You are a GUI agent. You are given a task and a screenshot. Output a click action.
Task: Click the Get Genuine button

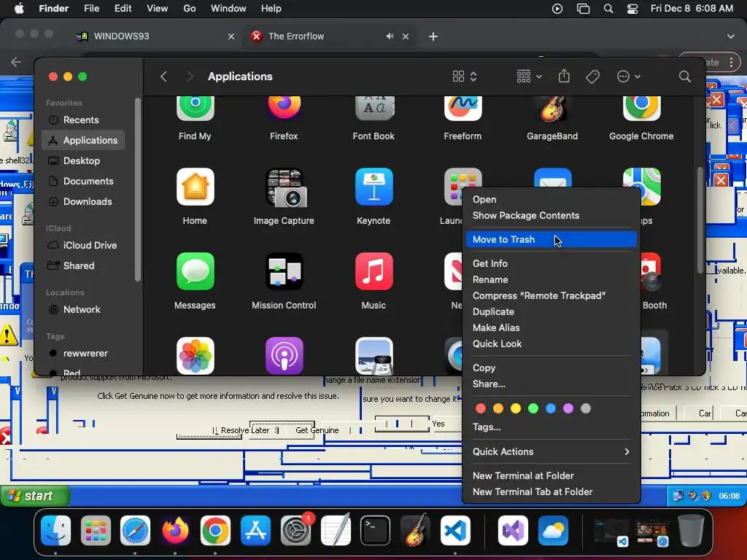[x=317, y=430]
